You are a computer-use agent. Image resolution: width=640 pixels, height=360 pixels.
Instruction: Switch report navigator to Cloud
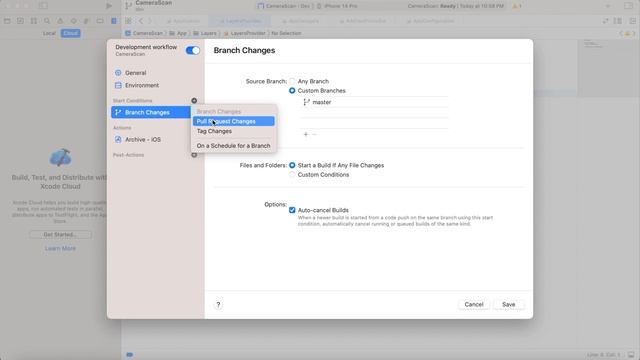tap(71, 33)
